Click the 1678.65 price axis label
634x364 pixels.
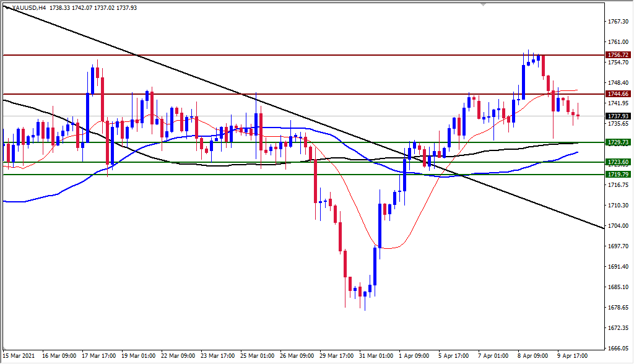(619, 308)
